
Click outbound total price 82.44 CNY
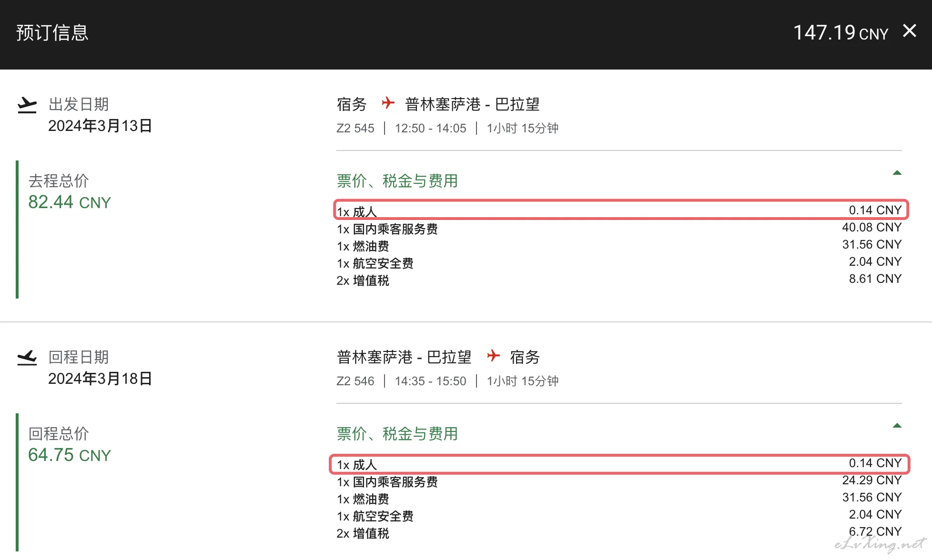[x=70, y=202]
